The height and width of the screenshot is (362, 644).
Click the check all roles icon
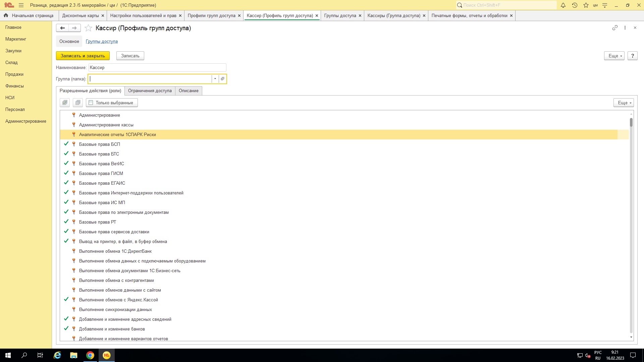coord(65,103)
